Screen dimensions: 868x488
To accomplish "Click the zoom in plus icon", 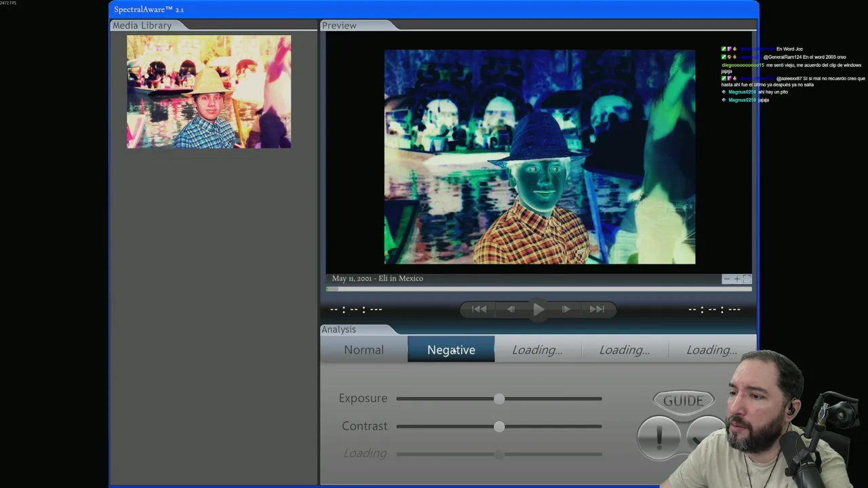I will [x=737, y=279].
